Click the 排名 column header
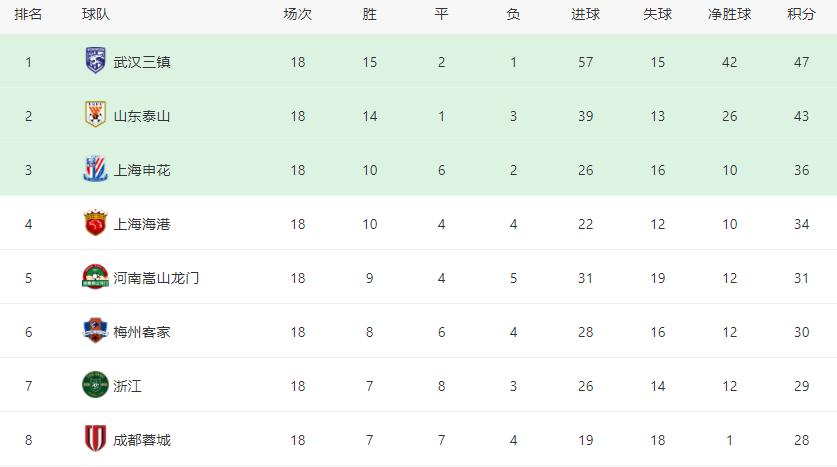Screen dimensions: 837x467 pos(28,14)
